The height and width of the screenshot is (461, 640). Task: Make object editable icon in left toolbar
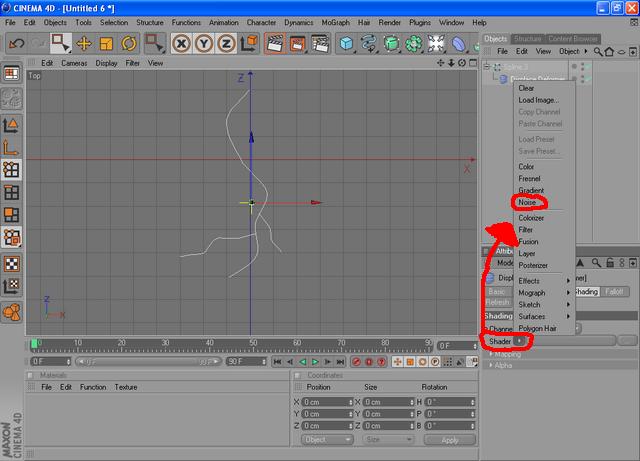coord(11,97)
